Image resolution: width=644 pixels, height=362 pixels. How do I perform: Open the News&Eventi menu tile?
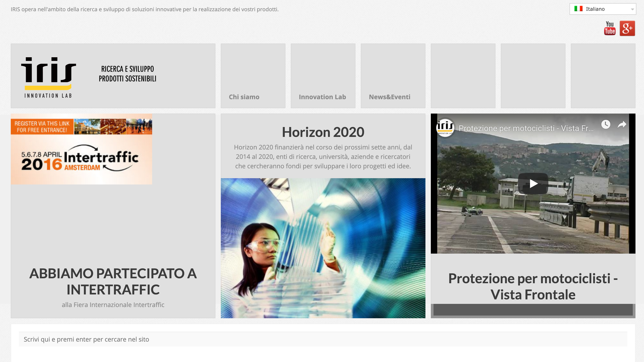pos(393,76)
